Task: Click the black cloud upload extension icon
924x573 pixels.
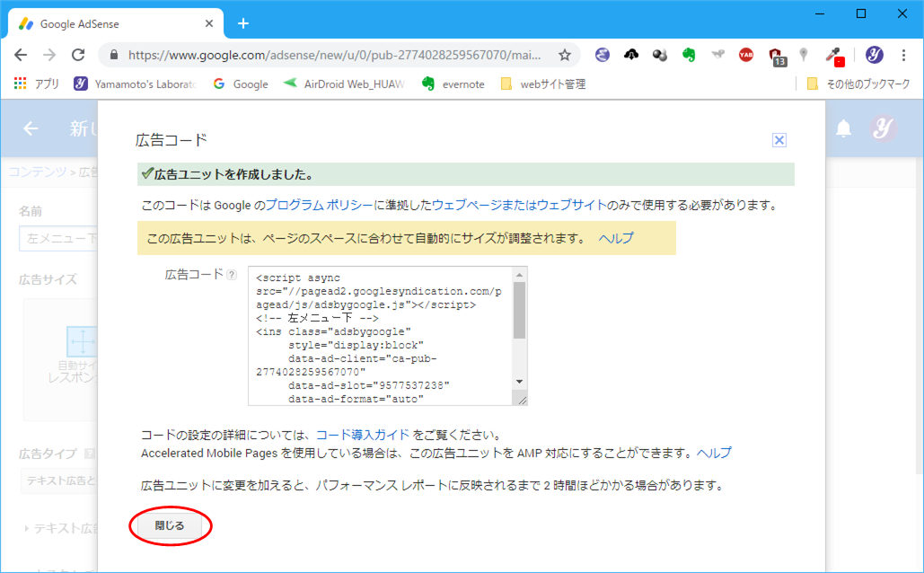Action: click(631, 55)
